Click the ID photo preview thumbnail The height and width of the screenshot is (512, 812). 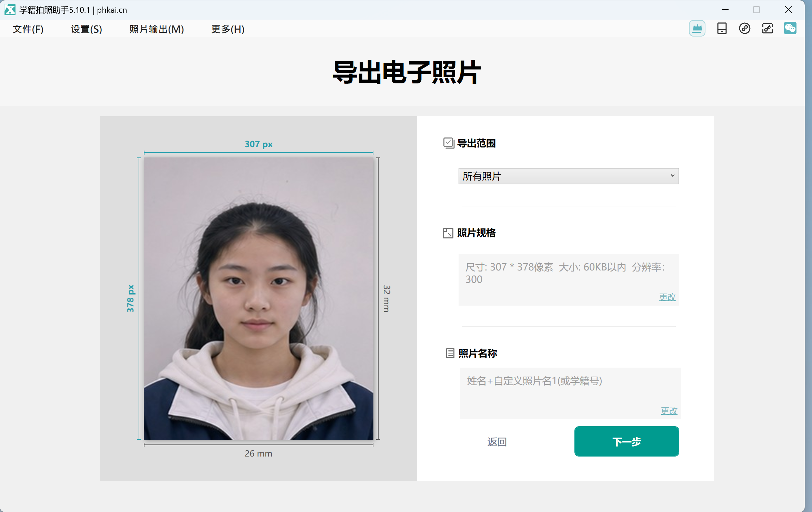pyautogui.click(x=259, y=299)
